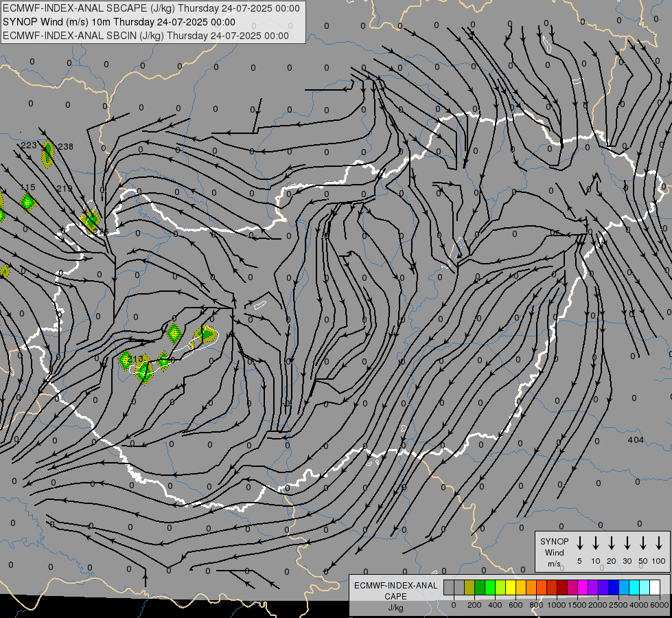
Task: Click the 1000 tick on the CAPE scale
Action: 557,605
